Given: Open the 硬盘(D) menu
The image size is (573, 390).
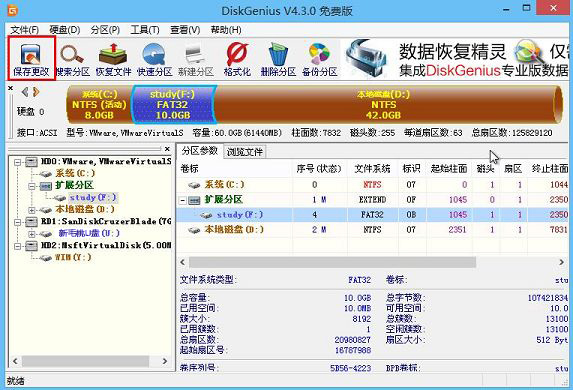Looking at the screenshot, I should pyautogui.click(x=65, y=30).
